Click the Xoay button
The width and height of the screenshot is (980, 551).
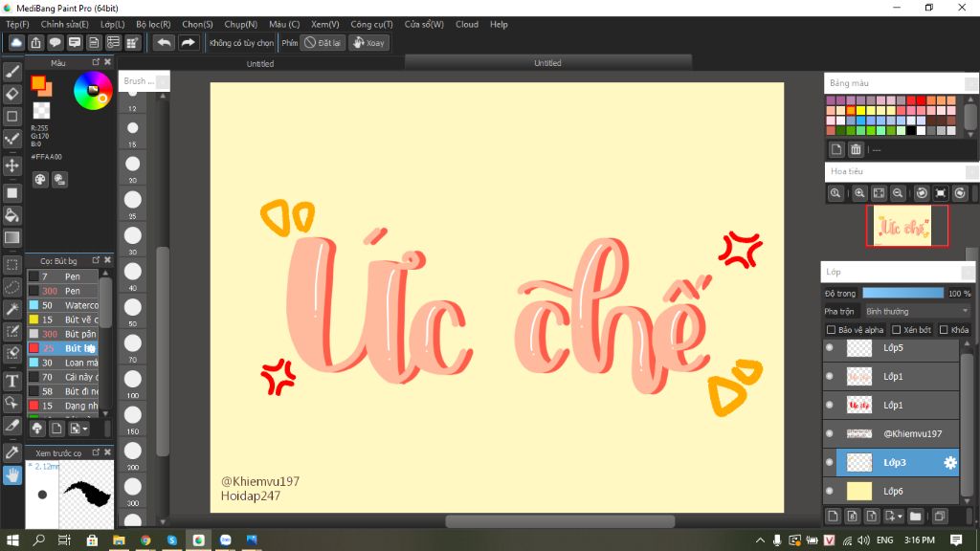coord(368,42)
